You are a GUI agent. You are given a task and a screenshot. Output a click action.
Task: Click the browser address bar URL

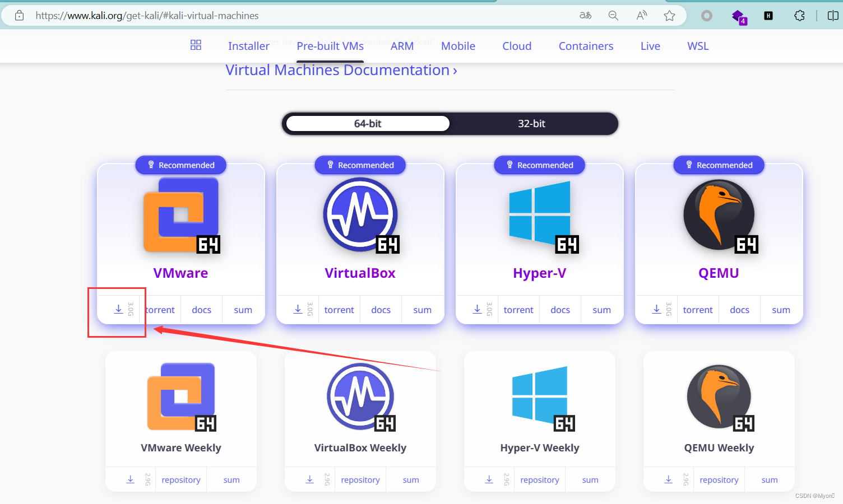pyautogui.click(x=147, y=16)
